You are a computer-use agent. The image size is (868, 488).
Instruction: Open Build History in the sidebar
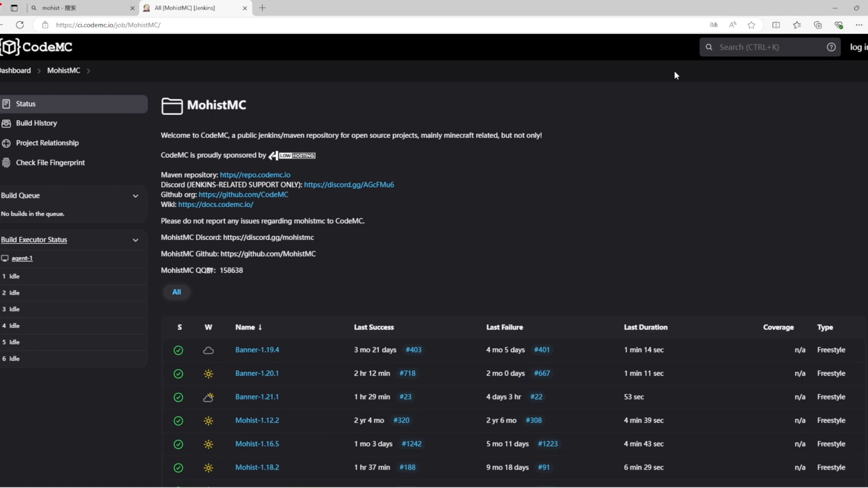[x=36, y=123]
